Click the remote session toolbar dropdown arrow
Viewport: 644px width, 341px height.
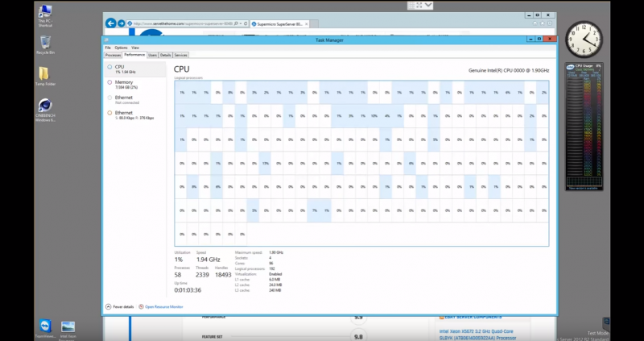click(428, 6)
